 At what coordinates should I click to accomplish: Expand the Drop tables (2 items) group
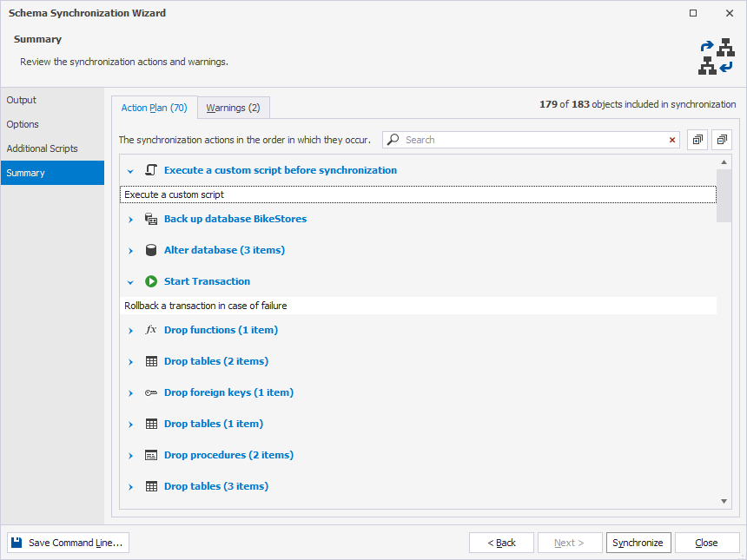(131, 362)
